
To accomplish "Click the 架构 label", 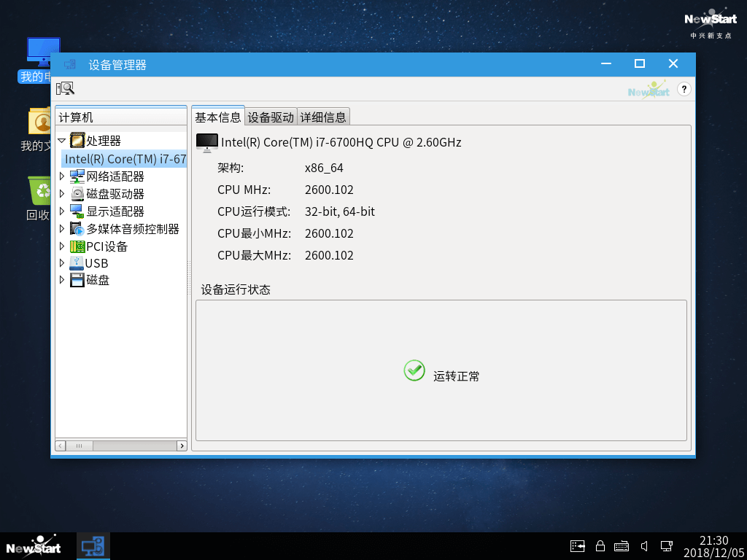I will click(x=231, y=168).
